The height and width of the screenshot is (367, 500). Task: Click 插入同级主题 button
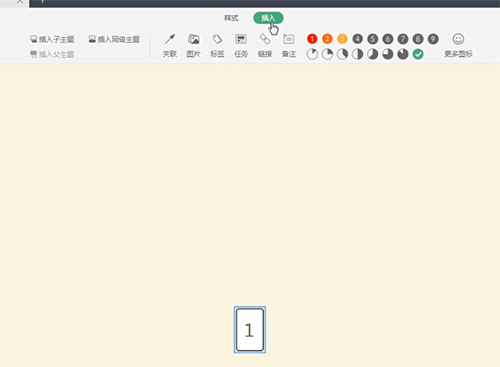click(x=114, y=39)
